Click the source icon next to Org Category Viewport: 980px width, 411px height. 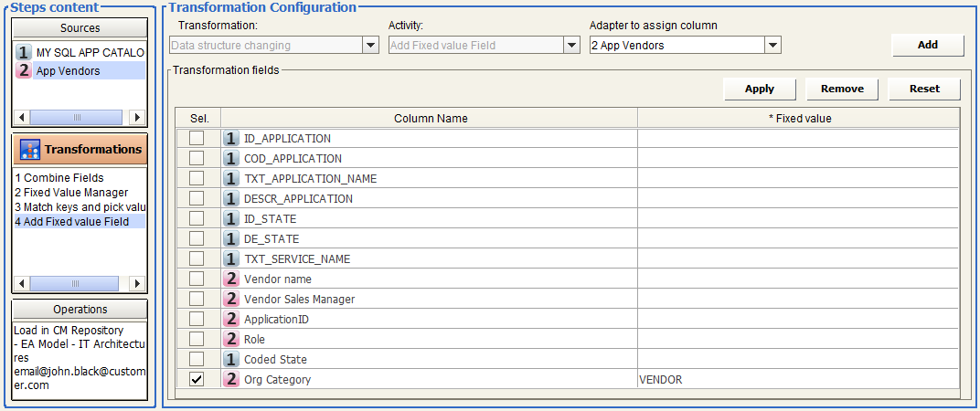(x=231, y=380)
